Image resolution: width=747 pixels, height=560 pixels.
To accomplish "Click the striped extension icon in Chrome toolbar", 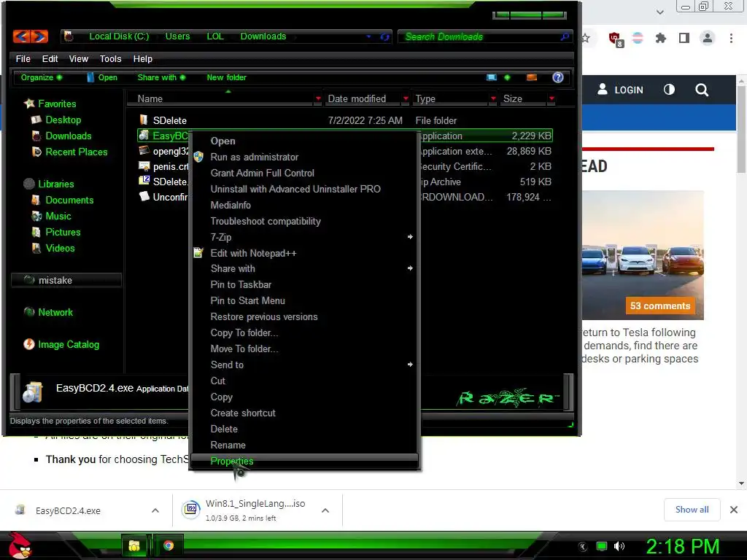I will tap(638, 38).
